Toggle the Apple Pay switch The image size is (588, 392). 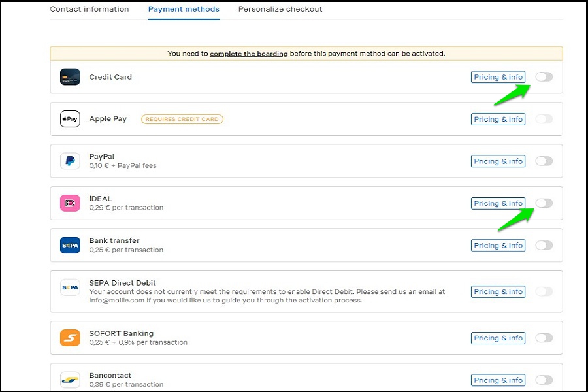tap(544, 119)
